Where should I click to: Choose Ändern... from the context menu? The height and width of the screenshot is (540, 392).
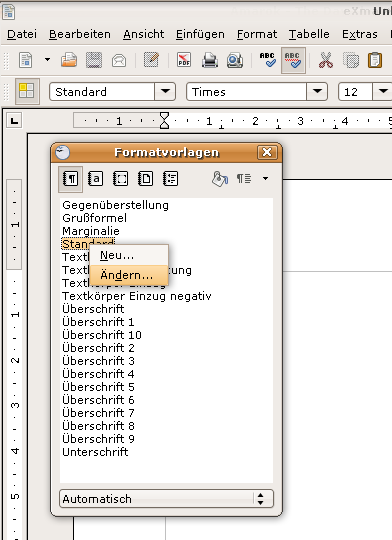coord(129,275)
